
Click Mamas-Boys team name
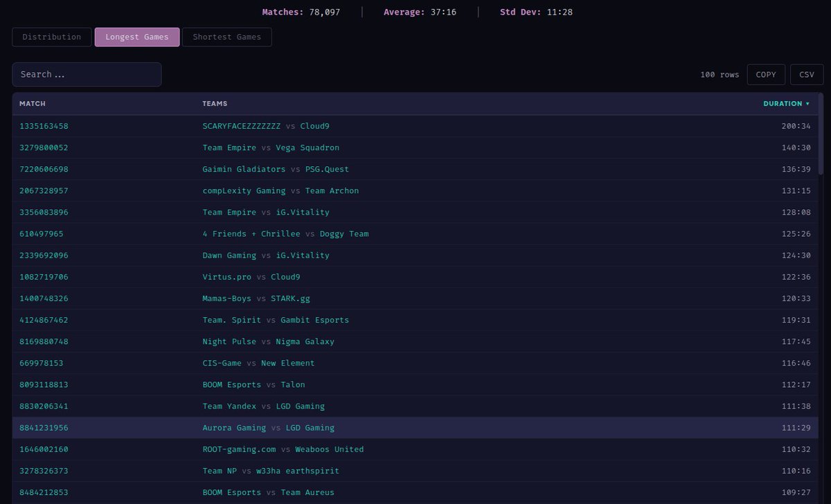point(227,298)
